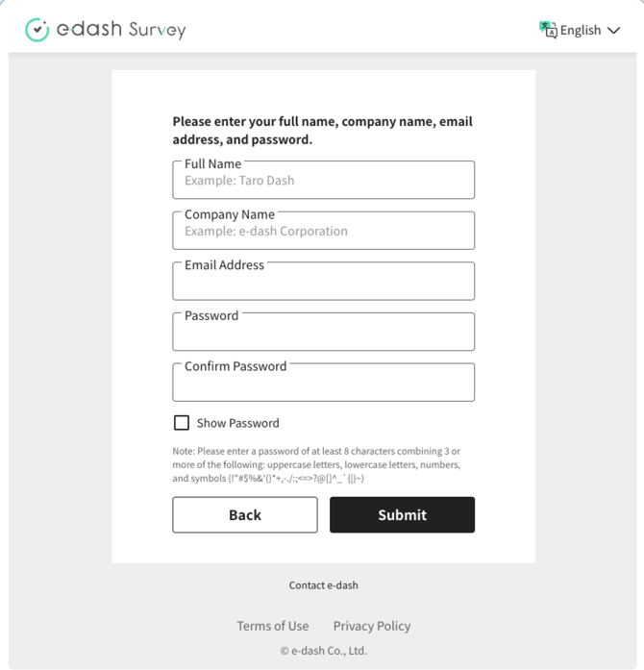View the Terms of Use page

273,626
